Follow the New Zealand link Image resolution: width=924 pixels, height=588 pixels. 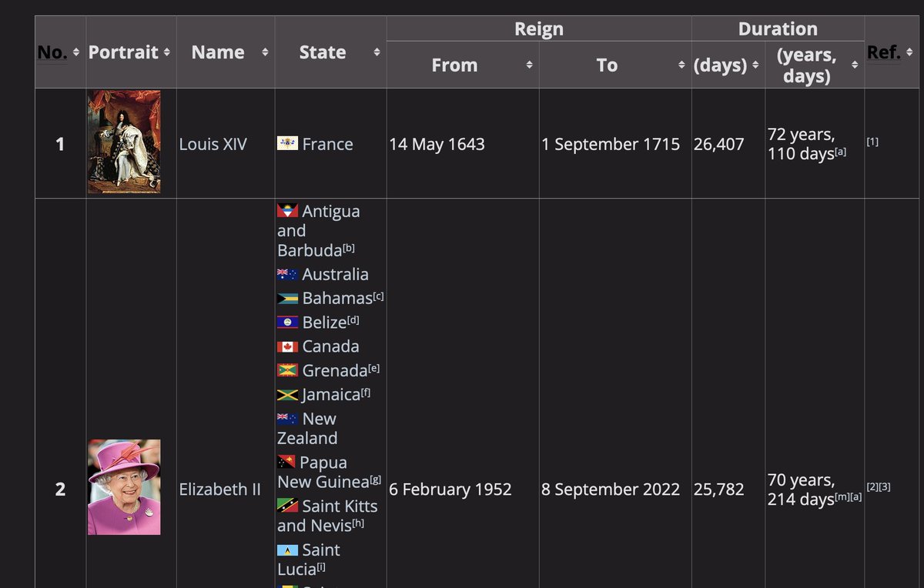pos(307,429)
